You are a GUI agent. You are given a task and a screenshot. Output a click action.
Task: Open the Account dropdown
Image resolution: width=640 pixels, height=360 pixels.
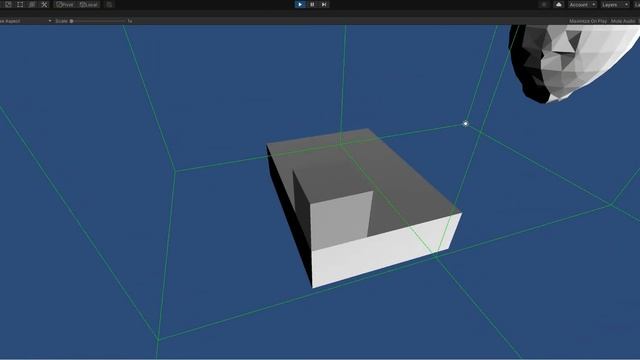pyautogui.click(x=582, y=4)
